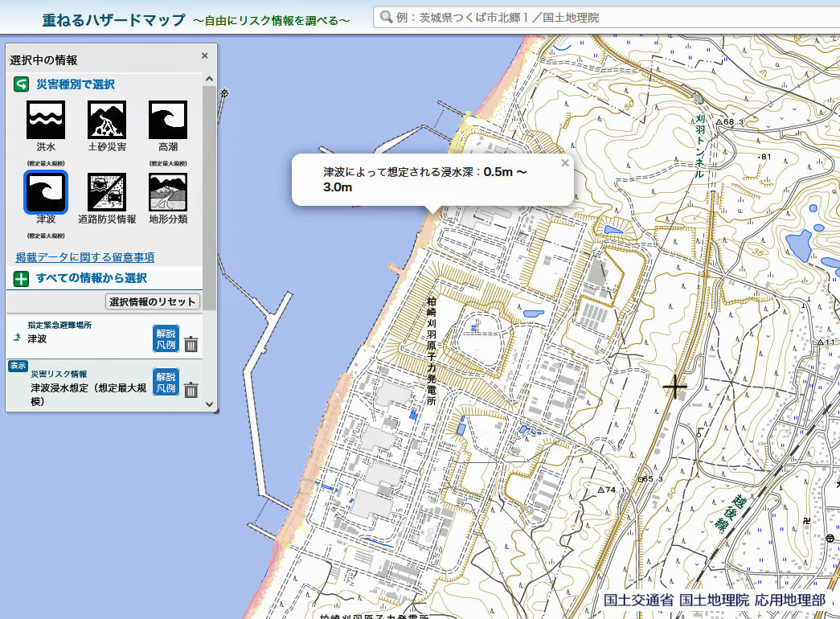The height and width of the screenshot is (619, 840).
Task: Select the 道路防災情報 road disaster icon
Action: [107, 192]
